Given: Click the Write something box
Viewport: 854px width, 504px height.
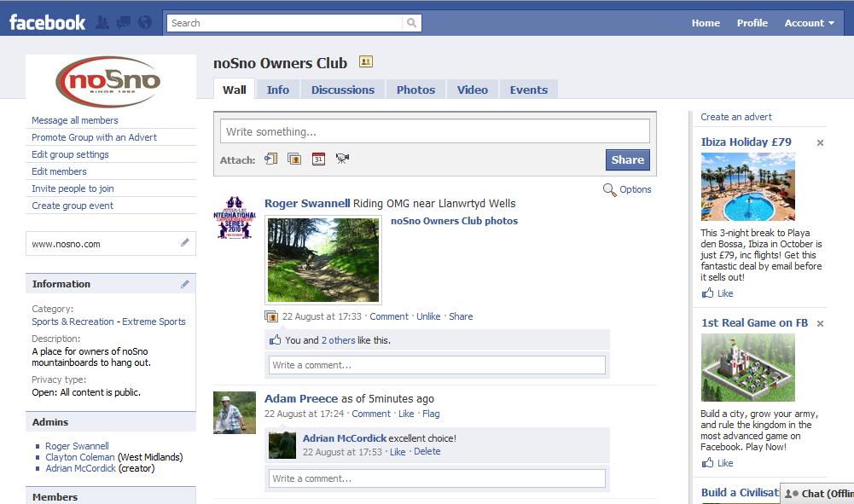Looking at the screenshot, I should pyautogui.click(x=434, y=131).
